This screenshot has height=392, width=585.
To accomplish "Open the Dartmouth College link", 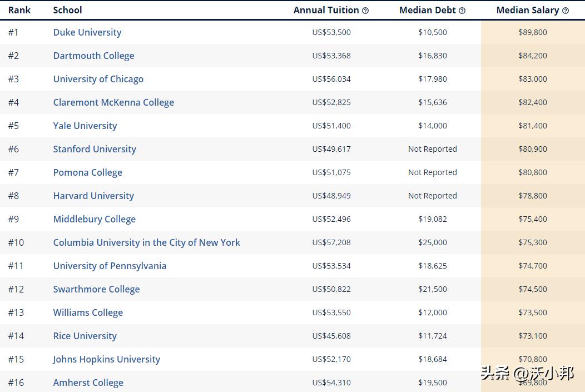I will 93,56.
